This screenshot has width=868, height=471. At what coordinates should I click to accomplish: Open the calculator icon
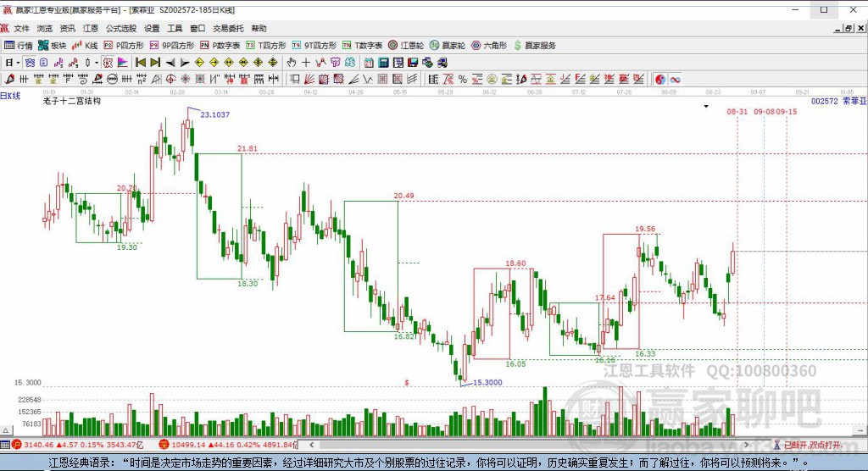point(383,63)
